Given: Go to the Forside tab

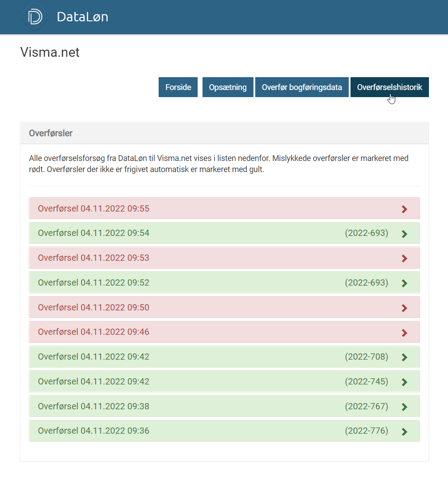Looking at the screenshot, I should point(178,87).
